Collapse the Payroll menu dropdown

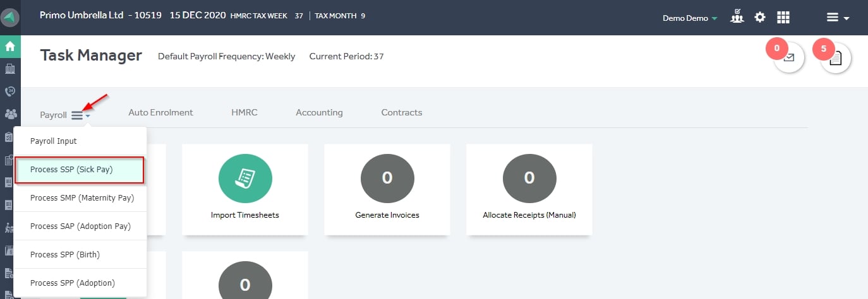point(80,115)
